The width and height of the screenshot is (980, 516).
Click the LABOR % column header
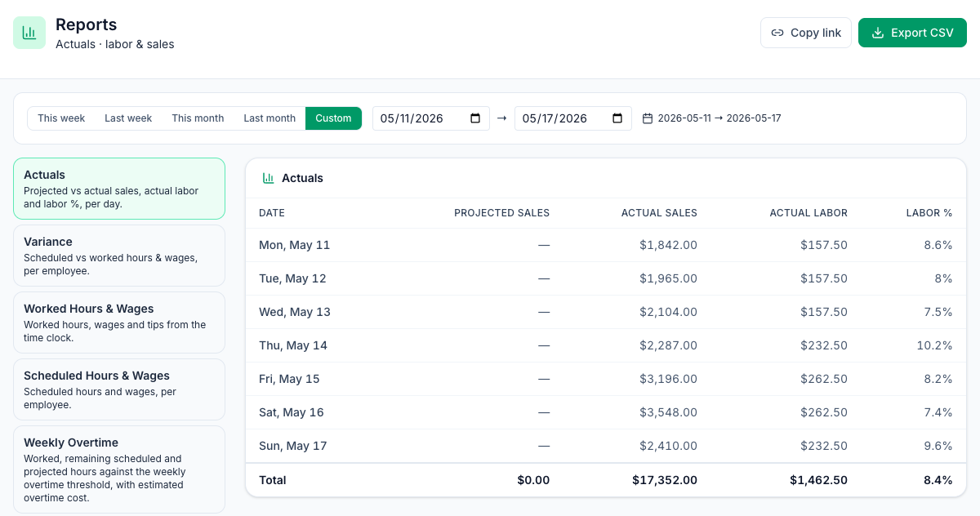tap(929, 213)
